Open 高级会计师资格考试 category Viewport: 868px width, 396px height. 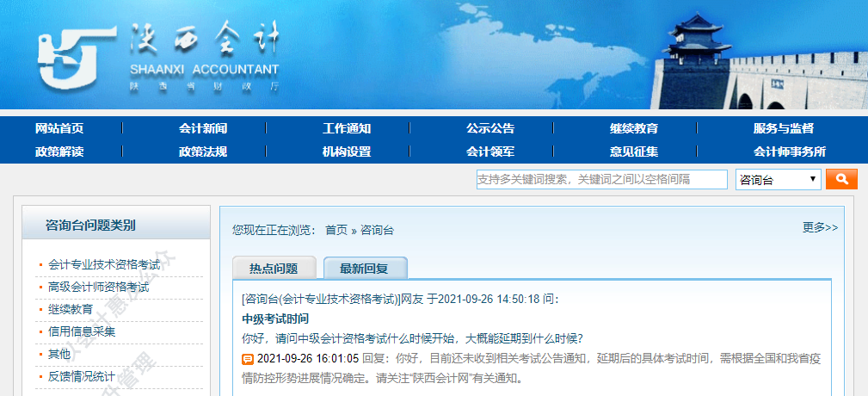(99, 287)
